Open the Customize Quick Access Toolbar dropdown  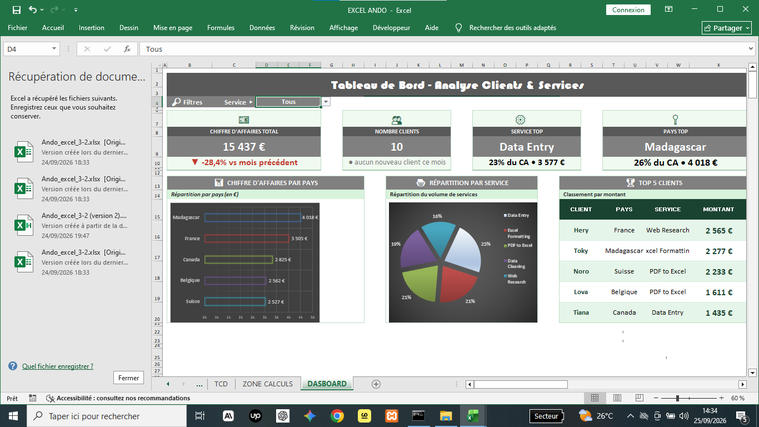76,10
